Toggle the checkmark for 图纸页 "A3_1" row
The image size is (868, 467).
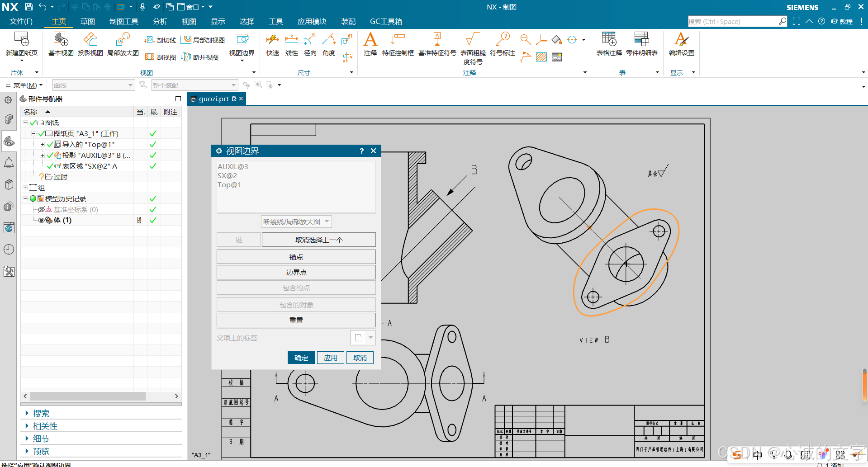[x=153, y=133]
